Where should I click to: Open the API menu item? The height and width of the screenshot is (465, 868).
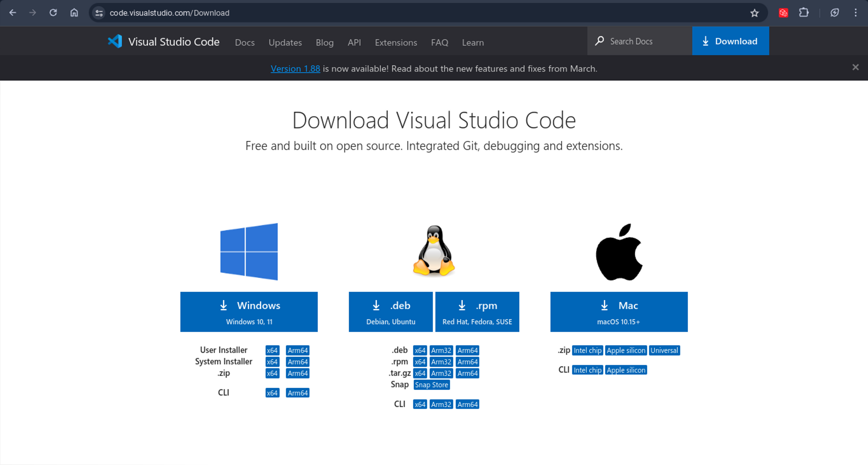click(354, 43)
